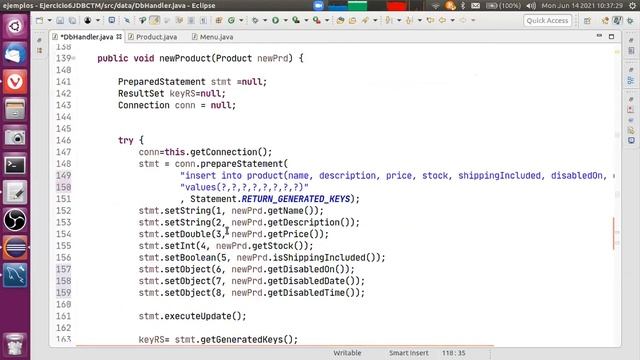Click the battery 100% indicator
The height and width of the screenshot is (360, 640).
point(503,6)
